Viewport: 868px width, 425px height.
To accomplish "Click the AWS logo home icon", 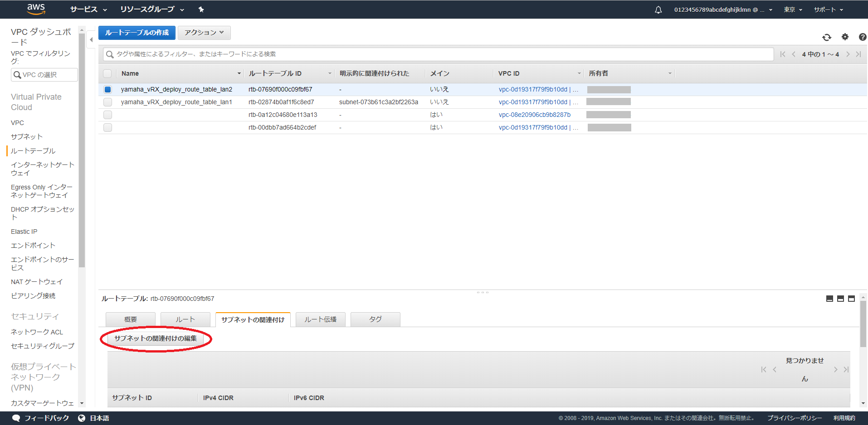I will pos(36,9).
